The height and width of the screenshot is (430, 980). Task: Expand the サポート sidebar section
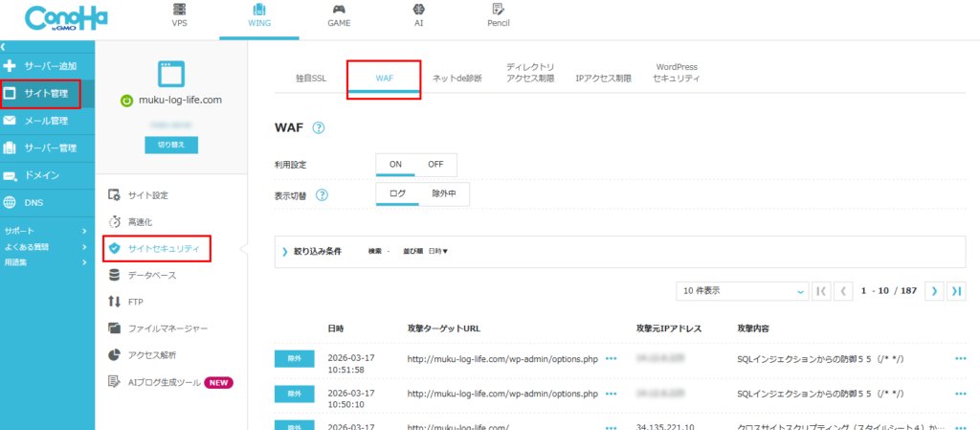pos(46,232)
